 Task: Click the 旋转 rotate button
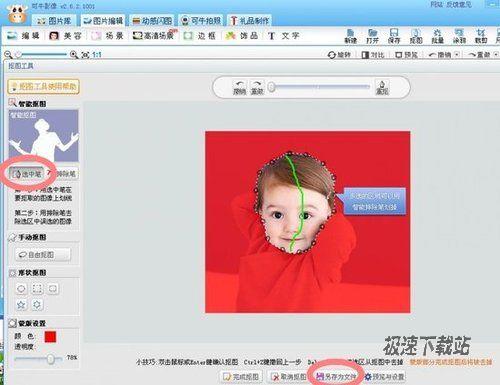point(339,55)
